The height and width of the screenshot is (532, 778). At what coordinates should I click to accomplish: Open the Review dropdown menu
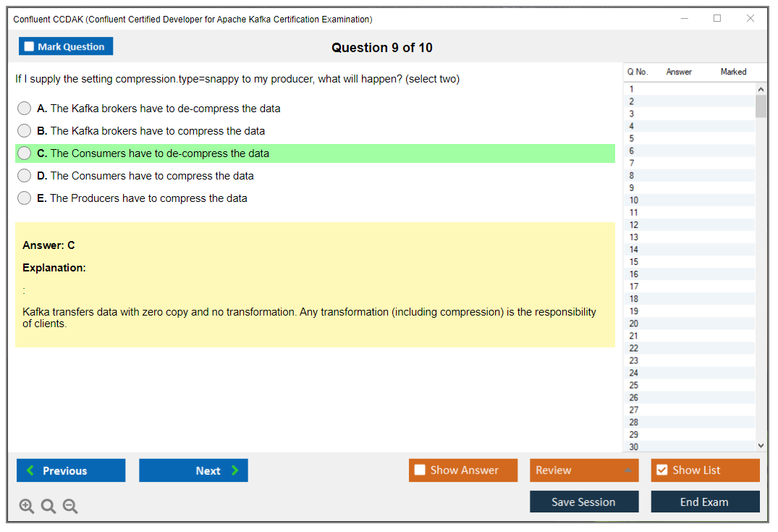[584, 470]
